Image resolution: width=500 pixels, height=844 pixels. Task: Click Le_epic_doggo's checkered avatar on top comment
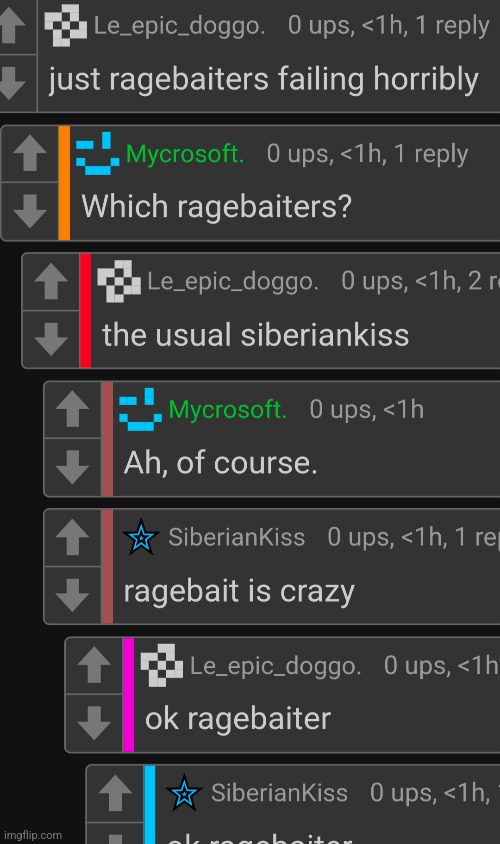pos(65,25)
